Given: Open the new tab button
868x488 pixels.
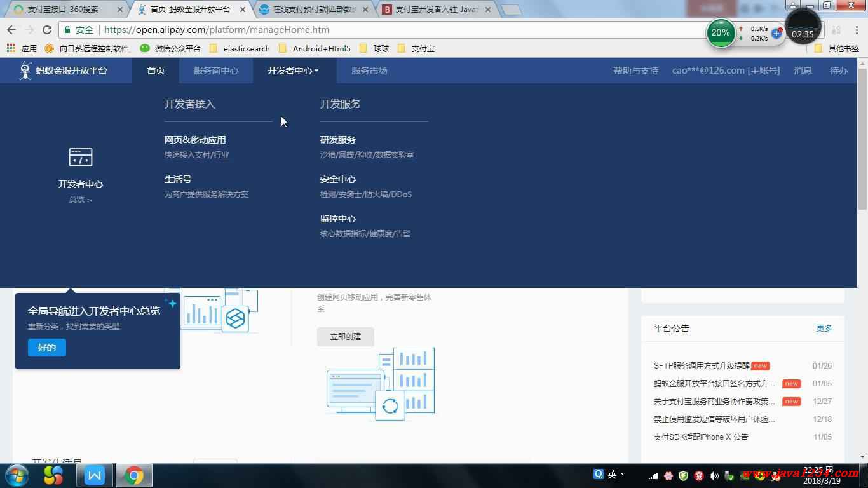Looking at the screenshot, I should 512,10.
